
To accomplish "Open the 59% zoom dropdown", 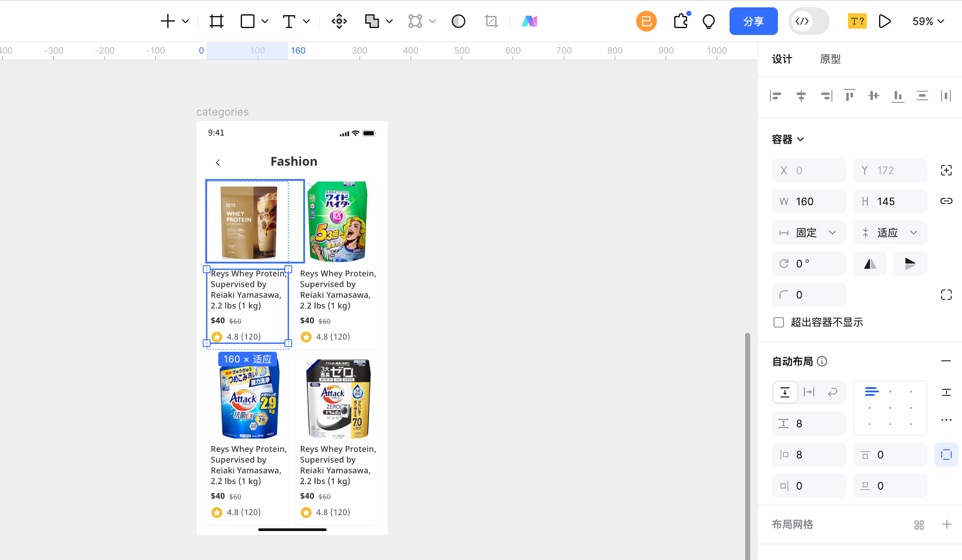I will [928, 21].
